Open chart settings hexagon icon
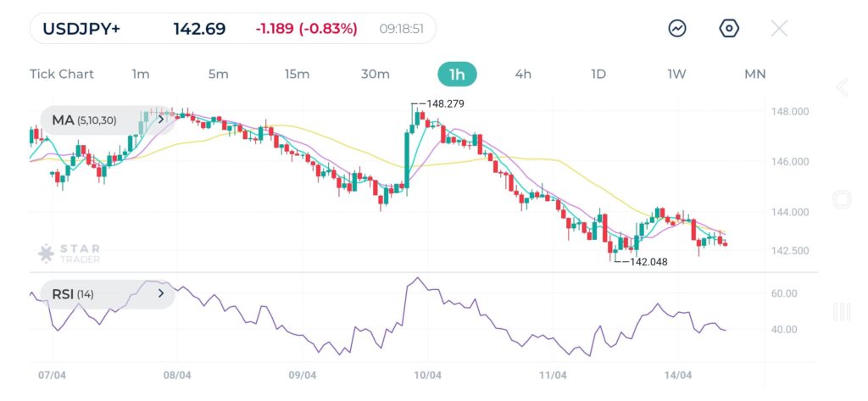 (729, 29)
